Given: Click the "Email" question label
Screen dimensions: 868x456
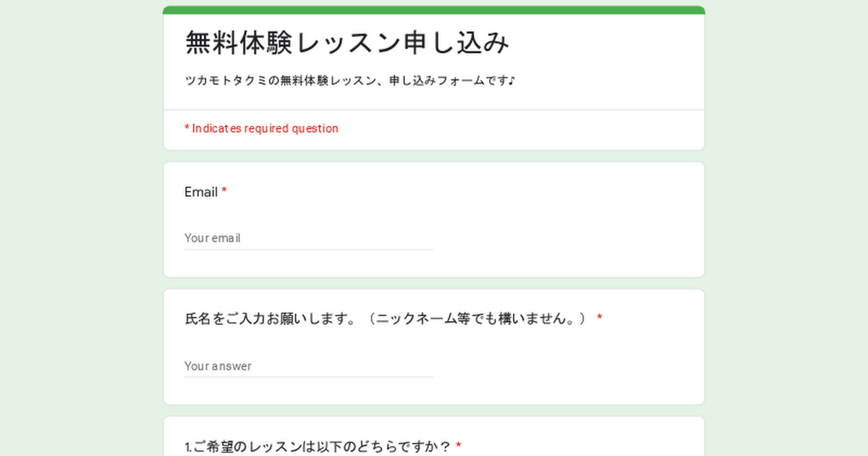Looking at the screenshot, I should 201,193.
